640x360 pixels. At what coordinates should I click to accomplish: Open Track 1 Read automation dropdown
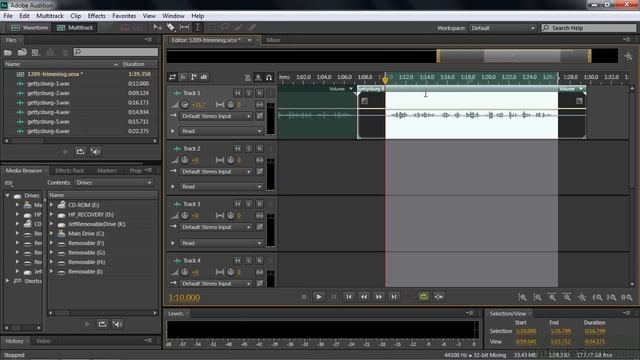[222, 131]
